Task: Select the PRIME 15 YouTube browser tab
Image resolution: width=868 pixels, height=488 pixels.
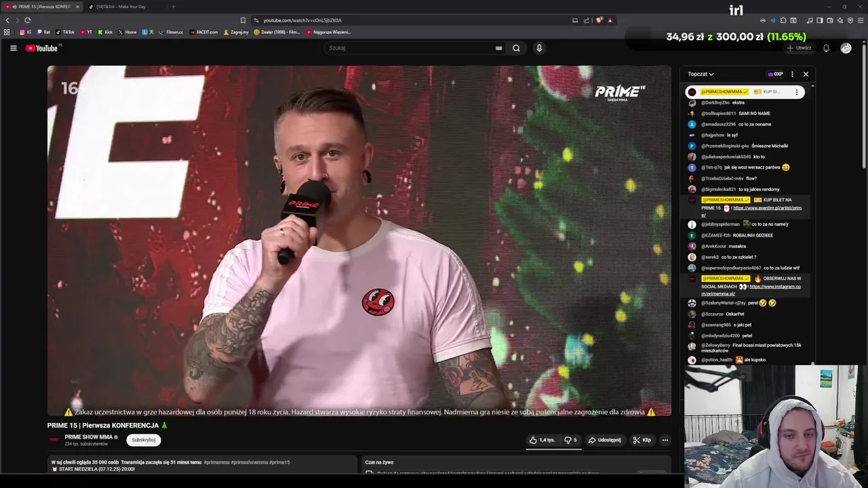Action: tap(41, 7)
